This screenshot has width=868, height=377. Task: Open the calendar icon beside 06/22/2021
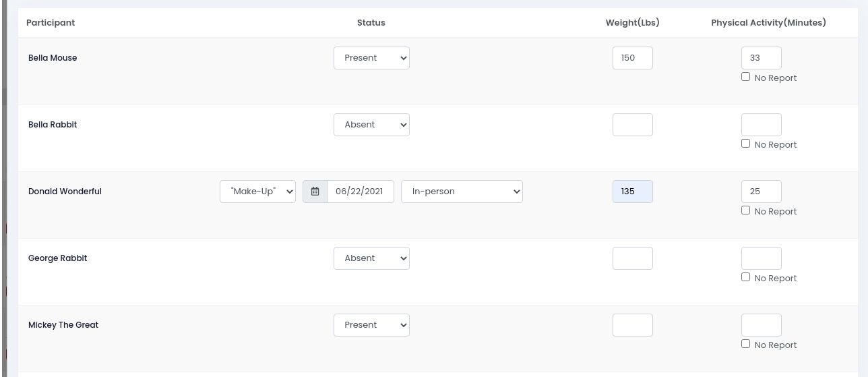click(x=315, y=192)
